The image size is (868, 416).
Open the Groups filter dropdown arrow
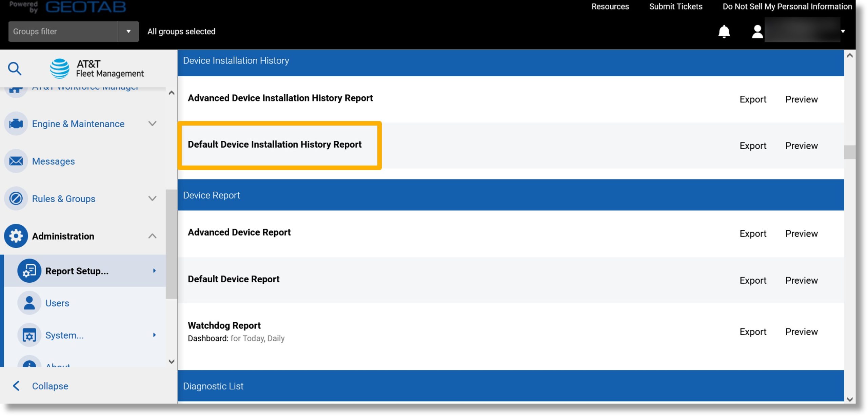tap(128, 32)
